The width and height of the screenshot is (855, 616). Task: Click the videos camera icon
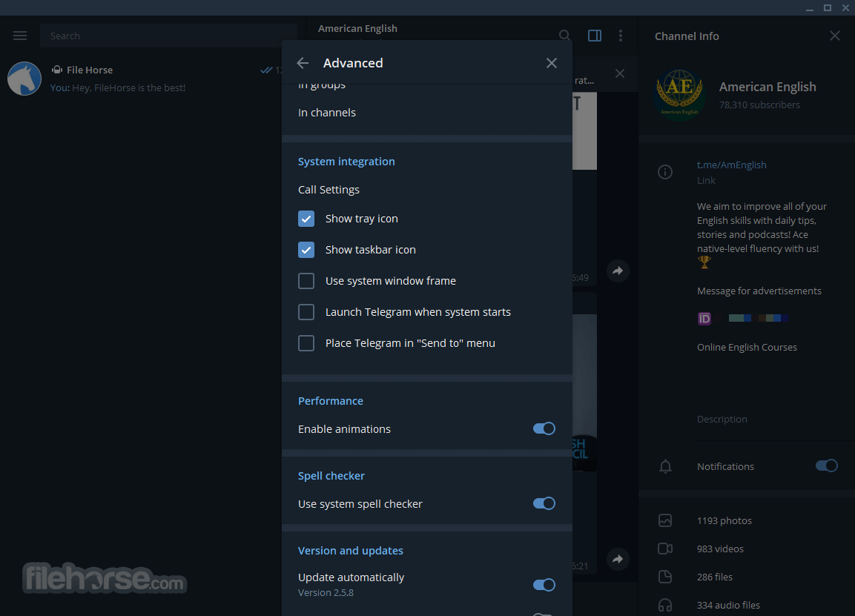[665, 549]
